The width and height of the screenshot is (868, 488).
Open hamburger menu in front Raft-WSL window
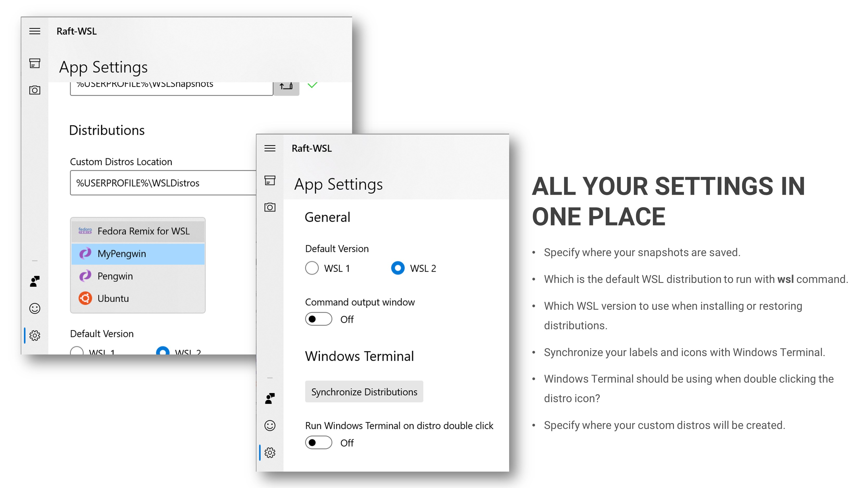pyautogui.click(x=270, y=148)
